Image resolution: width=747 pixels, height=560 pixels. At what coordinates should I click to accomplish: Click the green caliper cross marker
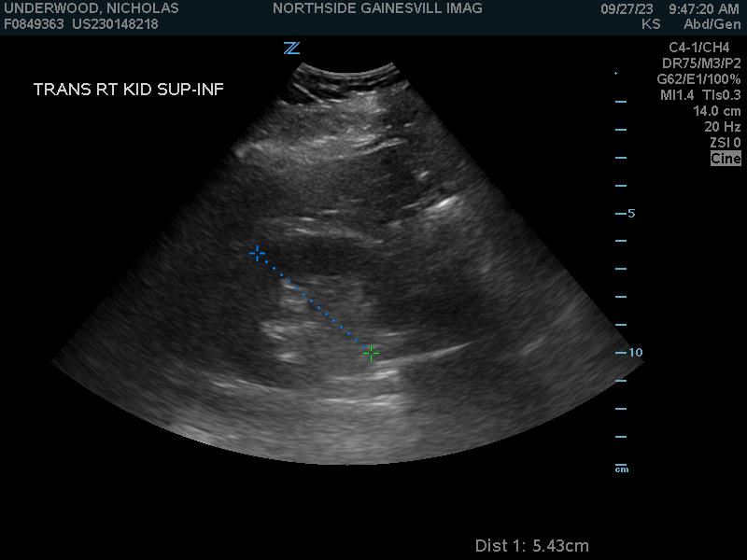coord(371,353)
